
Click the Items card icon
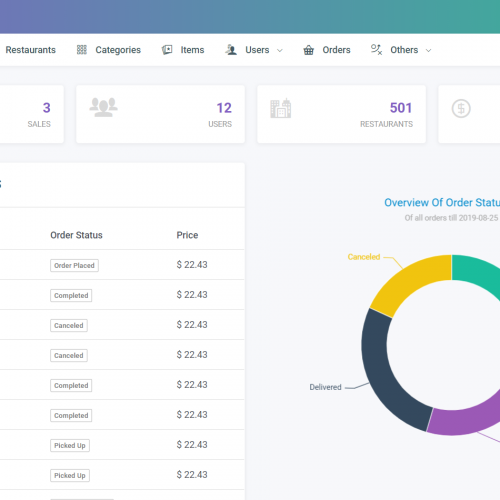[x=167, y=50]
